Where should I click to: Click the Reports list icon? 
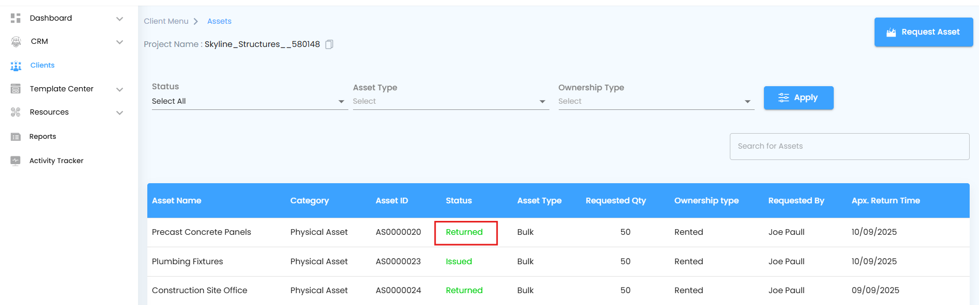tap(16, 137)
